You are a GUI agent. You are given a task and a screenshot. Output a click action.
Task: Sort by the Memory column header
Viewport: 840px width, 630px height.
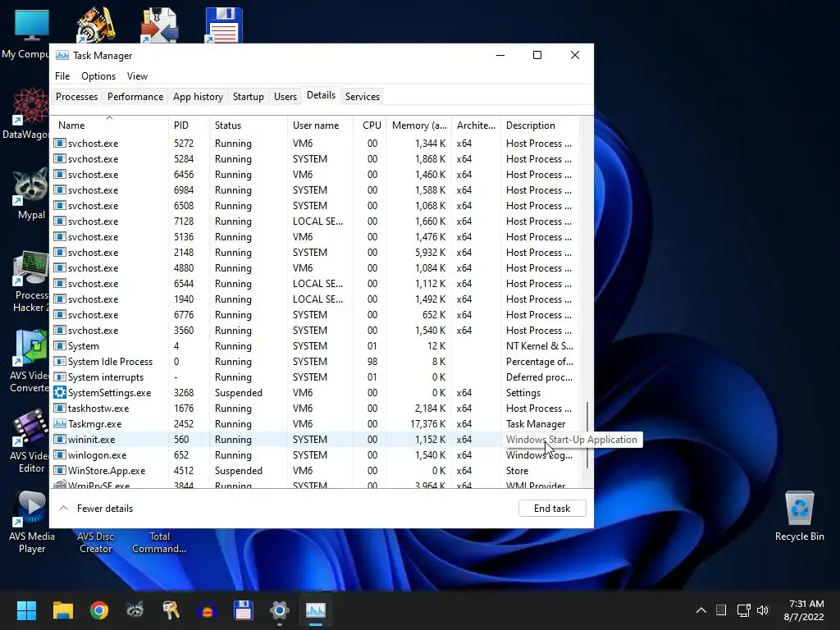[418, 125]
